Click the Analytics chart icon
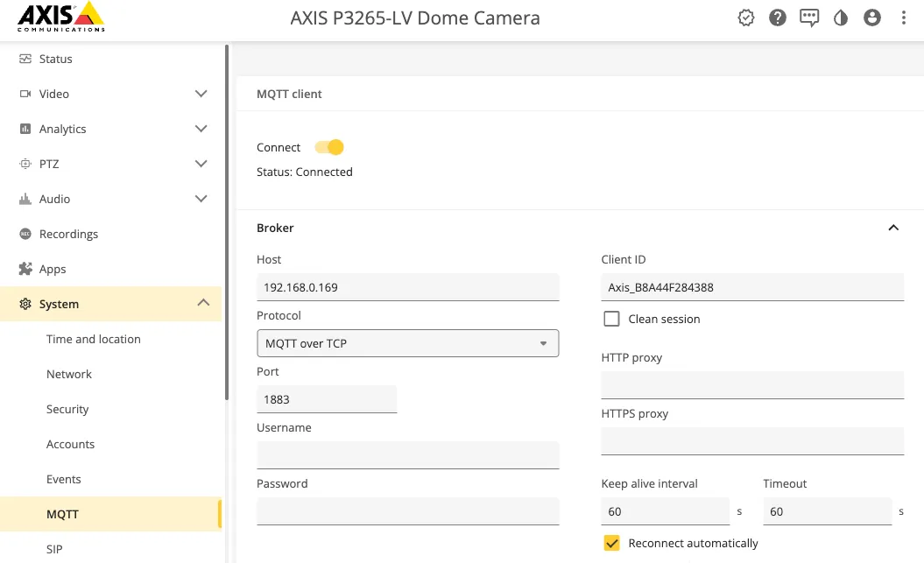Image resolution: width=924 pixels, height=563 pixels. pos(25,129)
